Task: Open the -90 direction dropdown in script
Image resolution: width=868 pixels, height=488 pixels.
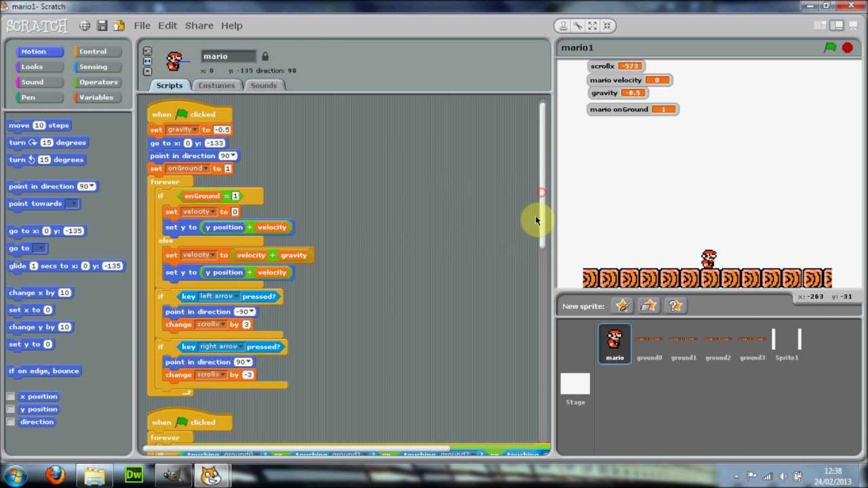Action: coord(252,312)
